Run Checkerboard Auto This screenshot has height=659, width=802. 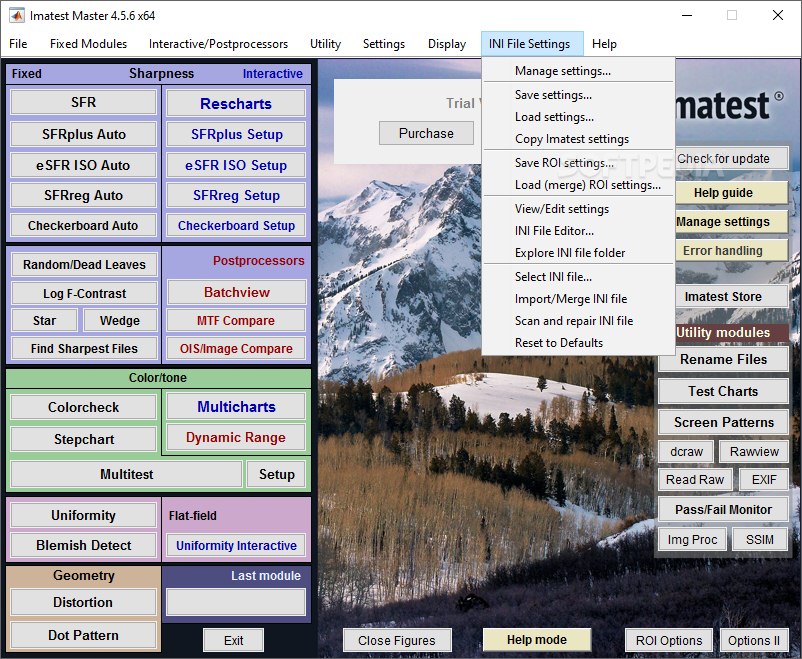[x=83, y=226]
